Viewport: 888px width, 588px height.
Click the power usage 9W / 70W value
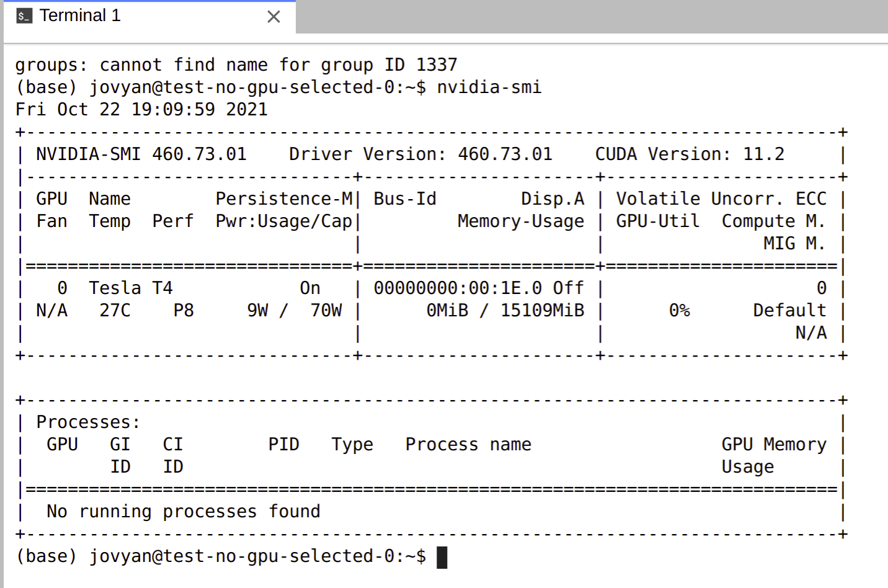tap(295, 310)
